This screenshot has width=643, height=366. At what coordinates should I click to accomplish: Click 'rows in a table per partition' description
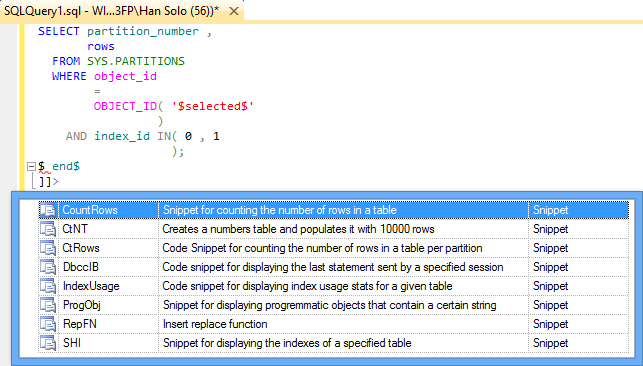coord(322,248)
